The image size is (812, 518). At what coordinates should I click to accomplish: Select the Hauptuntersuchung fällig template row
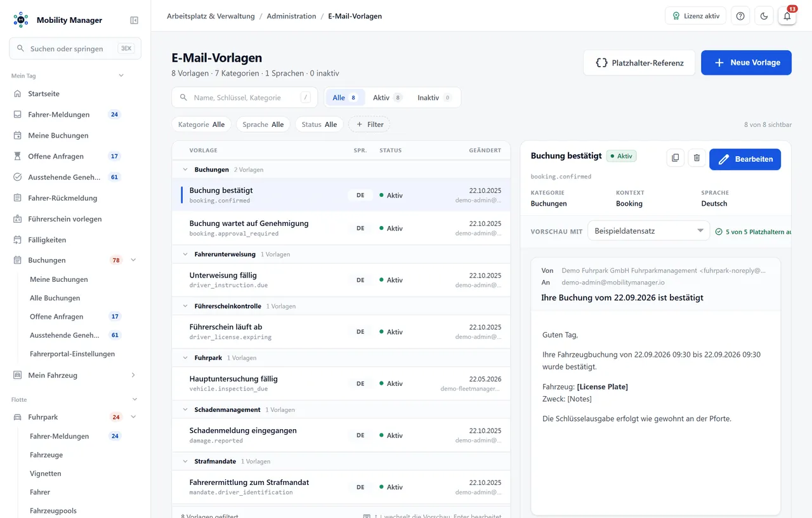pos(341,383)
